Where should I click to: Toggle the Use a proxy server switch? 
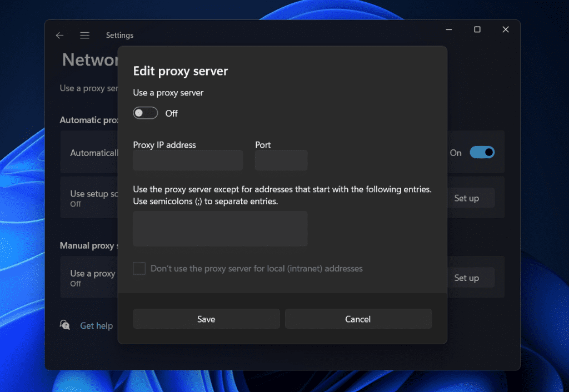pyautogui.click(x=145, y=113)
